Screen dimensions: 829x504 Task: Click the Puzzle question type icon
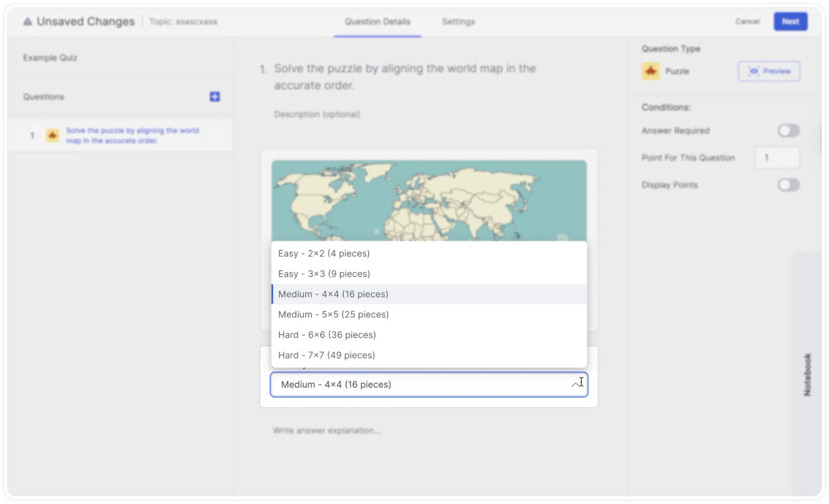[x=650, y=71]
